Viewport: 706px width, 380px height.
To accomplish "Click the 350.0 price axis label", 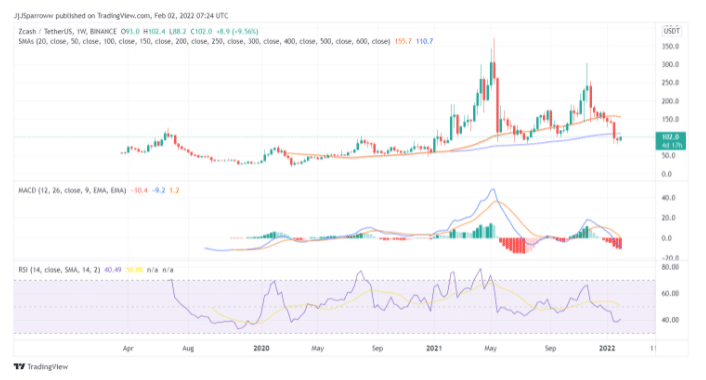I will pos(670,46).
